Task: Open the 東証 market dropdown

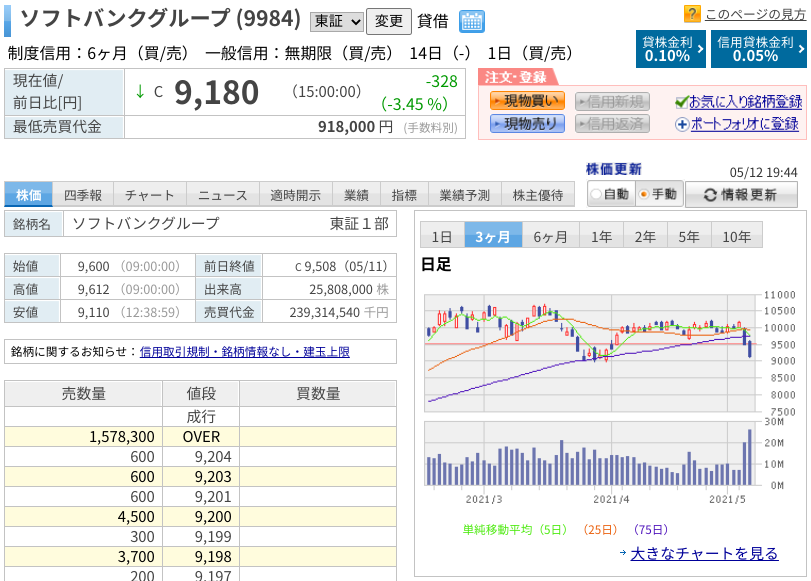Action: 337,22
